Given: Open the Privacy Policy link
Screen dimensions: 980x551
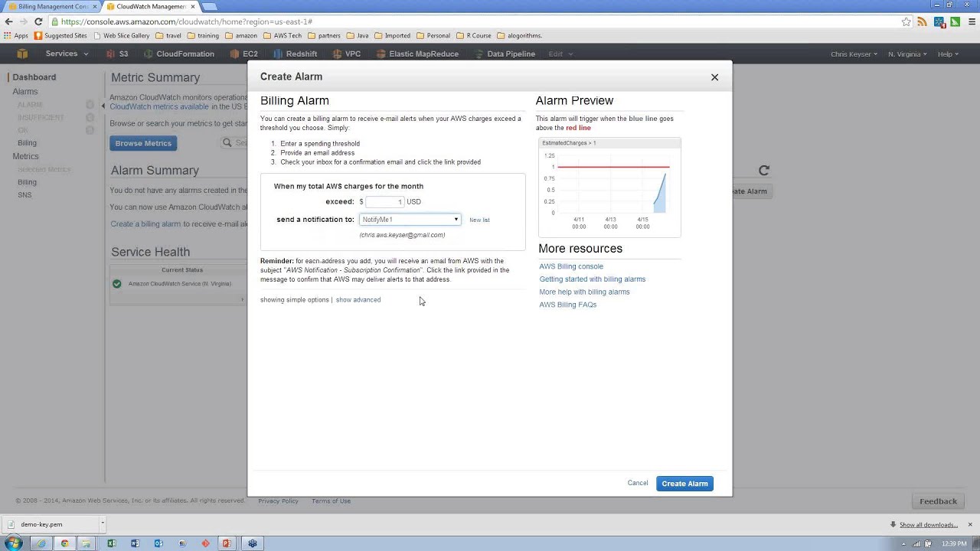Looking at the screenshot, I should [278, 501].
